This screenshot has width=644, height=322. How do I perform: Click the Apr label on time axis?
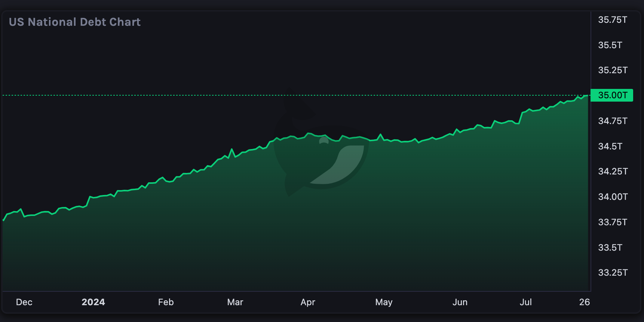[308, 302]
